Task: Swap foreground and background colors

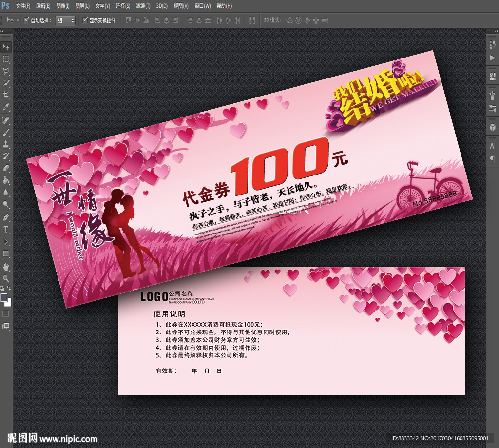Action: 9,288
